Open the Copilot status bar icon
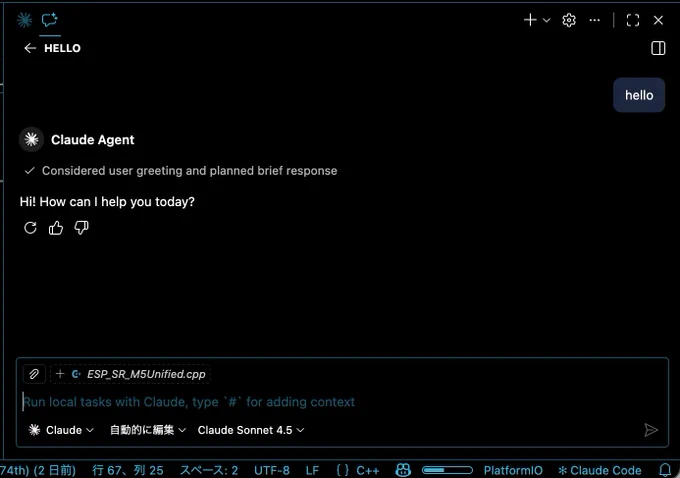The image size is (680, 478). point(403,470)
